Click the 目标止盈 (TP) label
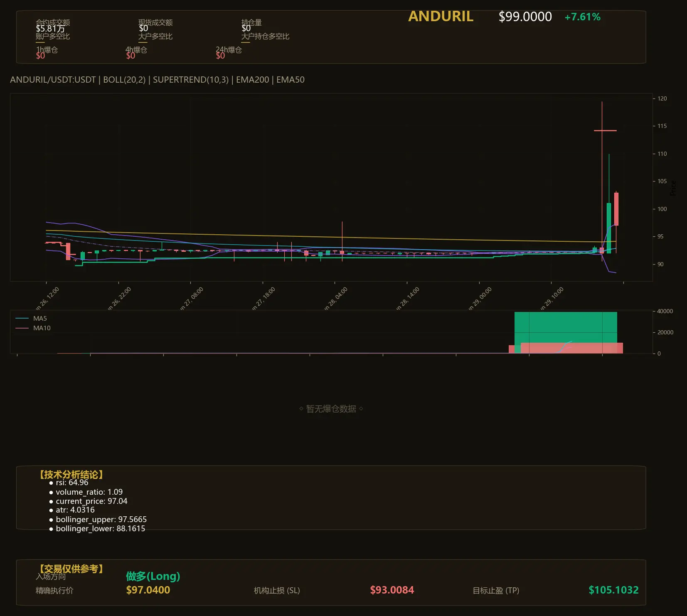The height and width of the screenshot is (616, 687). tap(496, 590)
